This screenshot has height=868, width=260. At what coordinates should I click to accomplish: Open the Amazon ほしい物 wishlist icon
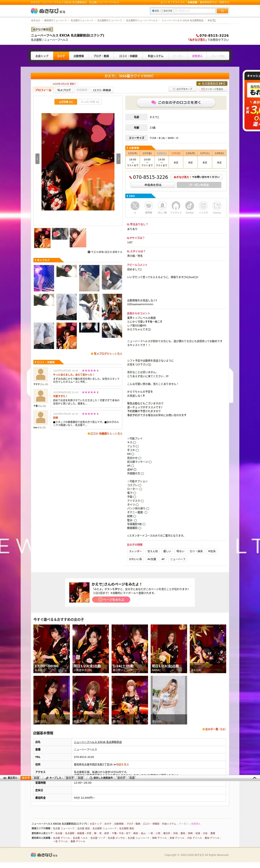[162, 206]
